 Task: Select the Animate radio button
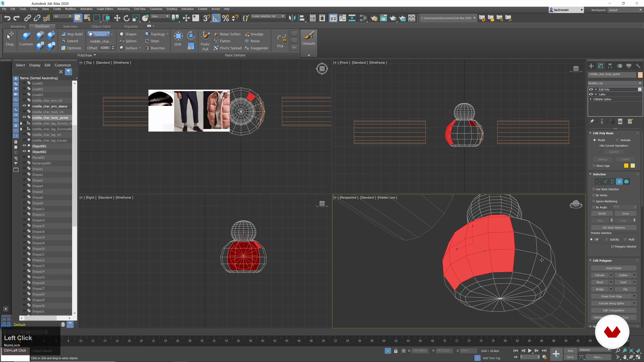click(x=617, y=140)
